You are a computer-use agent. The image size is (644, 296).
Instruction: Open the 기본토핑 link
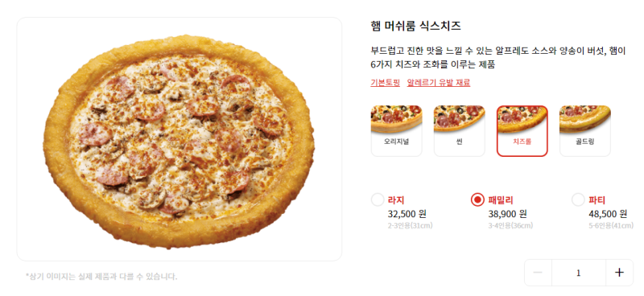(386, 83)
